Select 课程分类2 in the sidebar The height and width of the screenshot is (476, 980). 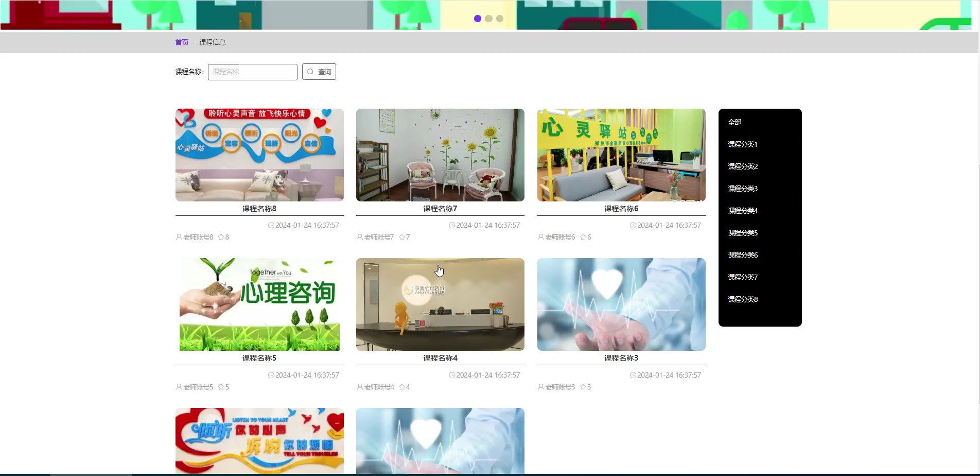(743, 166)
